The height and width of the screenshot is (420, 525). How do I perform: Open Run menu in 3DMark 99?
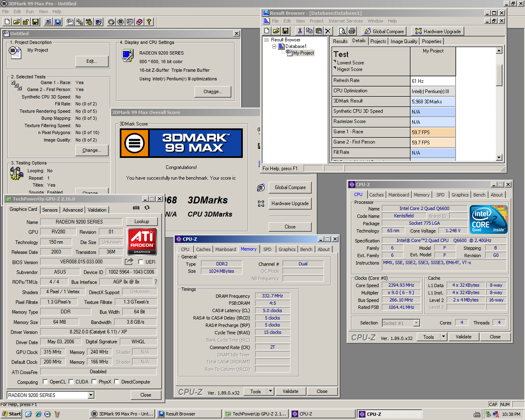tap(30, 11)
